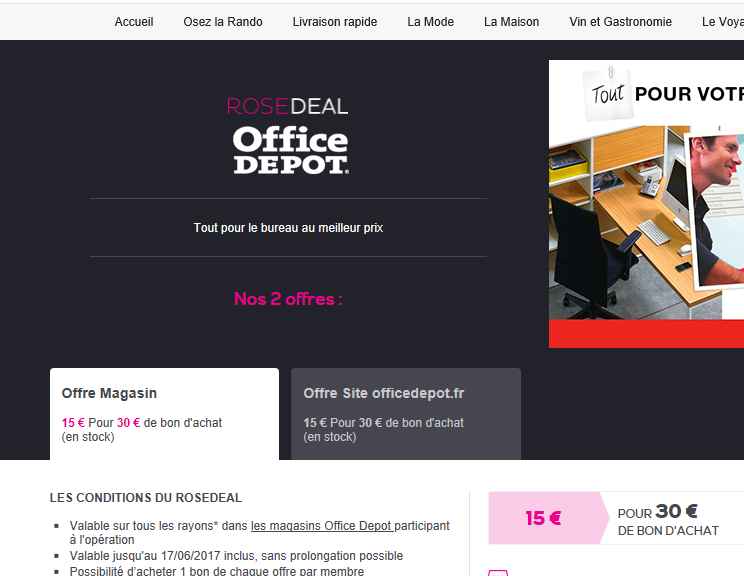Click the handwritten 'Tout' sticky note

pos(608,94)
